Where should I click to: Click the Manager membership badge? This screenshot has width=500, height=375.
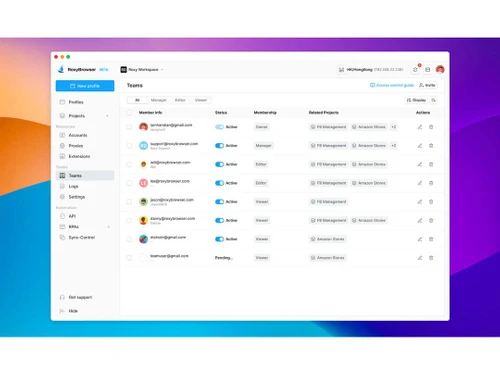point(263,146)
